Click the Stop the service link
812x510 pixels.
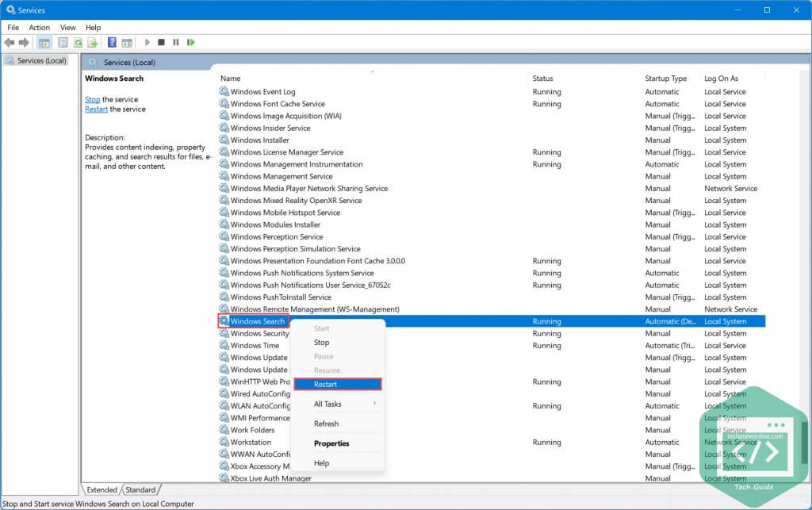[x=94, y=99]
